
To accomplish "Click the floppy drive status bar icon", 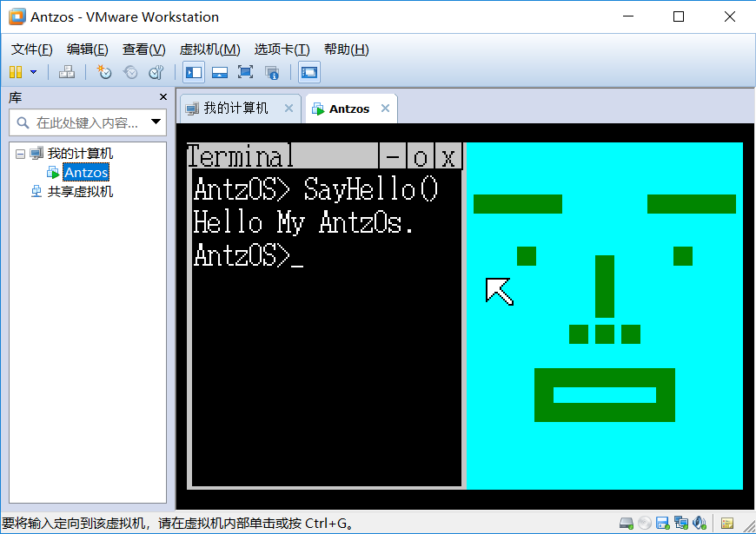I will point(663,523).
